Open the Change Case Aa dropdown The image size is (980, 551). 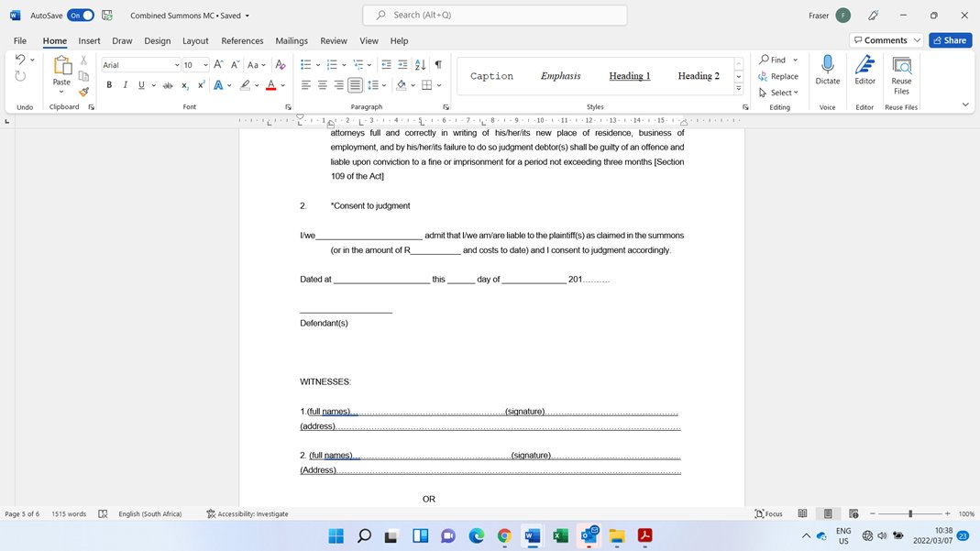pyautogui.click(x=257, y=65)
